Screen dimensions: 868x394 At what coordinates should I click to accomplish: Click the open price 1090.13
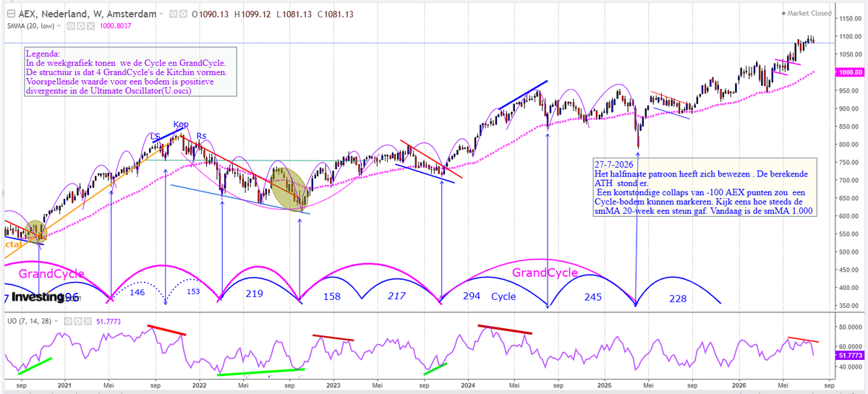(x=213, y=14)
